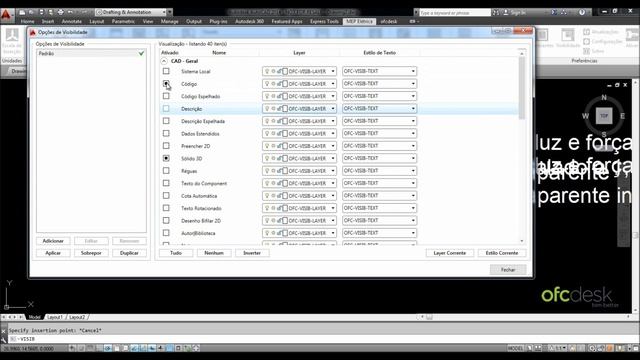The image size is (640, 360).
Task: Check the Descrição Espelhada checkbox
Action: click(x=166, y=121)
